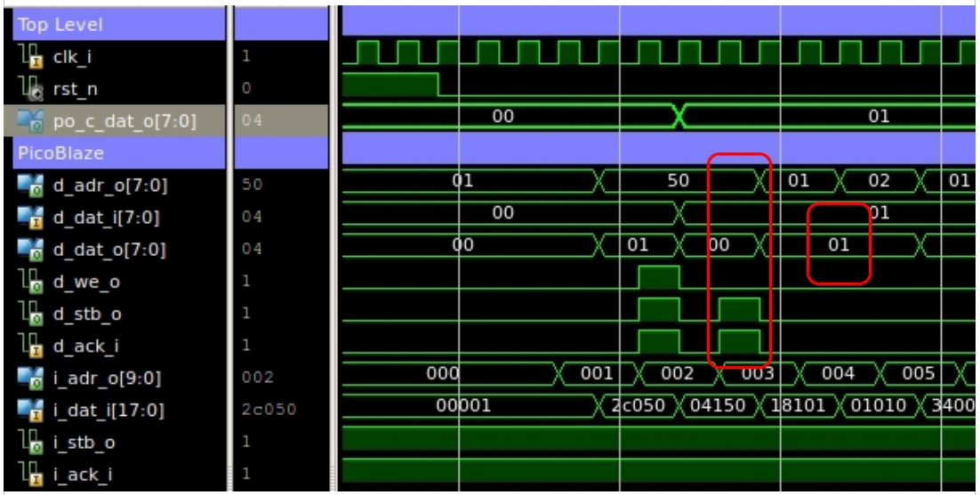The image size is (980, 495).
Task: Click the second d_stb_o pulse in waveform
Action: (x=740, y=310)
